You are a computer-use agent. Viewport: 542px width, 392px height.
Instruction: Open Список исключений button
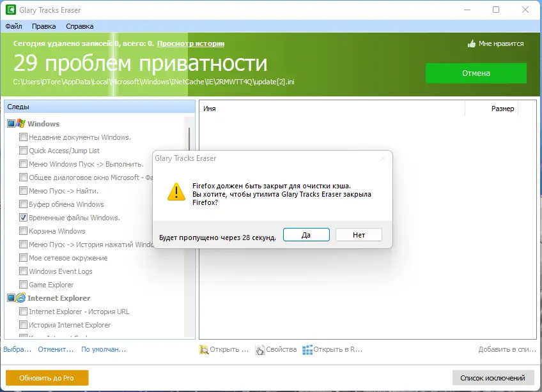pos(493,378)
